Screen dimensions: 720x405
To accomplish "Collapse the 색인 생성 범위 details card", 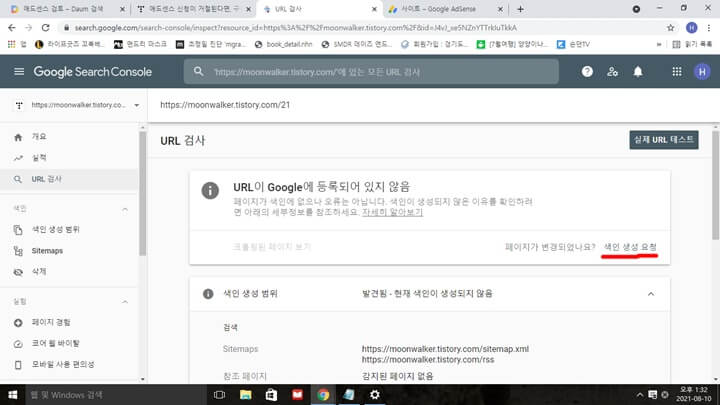I will point(651,294).
